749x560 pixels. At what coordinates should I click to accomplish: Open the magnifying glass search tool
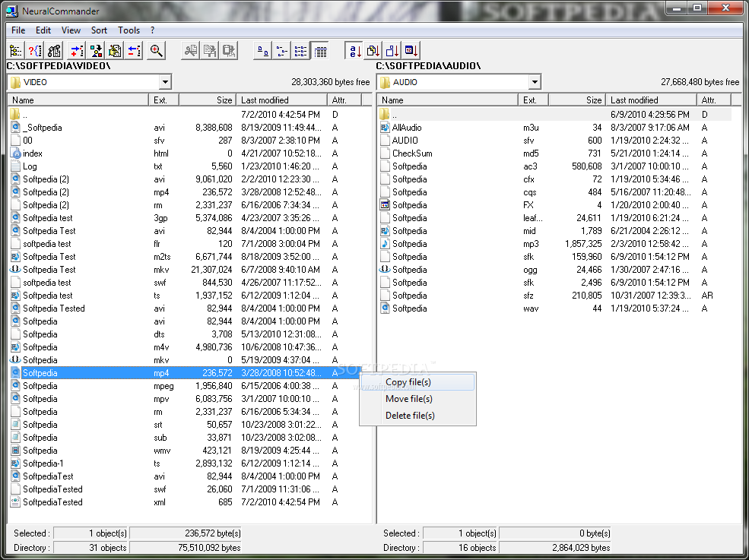(x=156, y=50)
